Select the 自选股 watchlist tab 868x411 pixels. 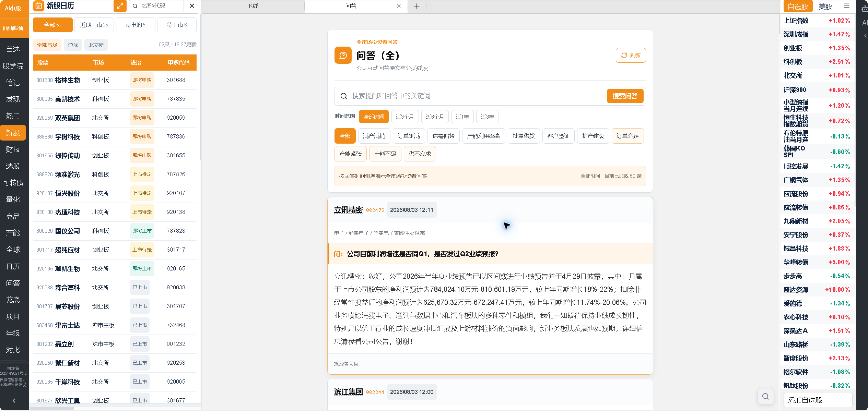798,6
